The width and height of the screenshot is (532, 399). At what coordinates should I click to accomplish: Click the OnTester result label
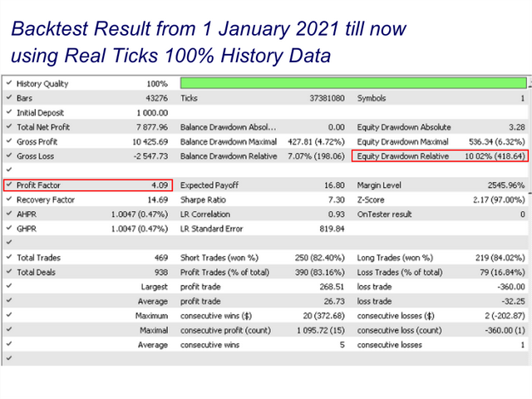384,214
